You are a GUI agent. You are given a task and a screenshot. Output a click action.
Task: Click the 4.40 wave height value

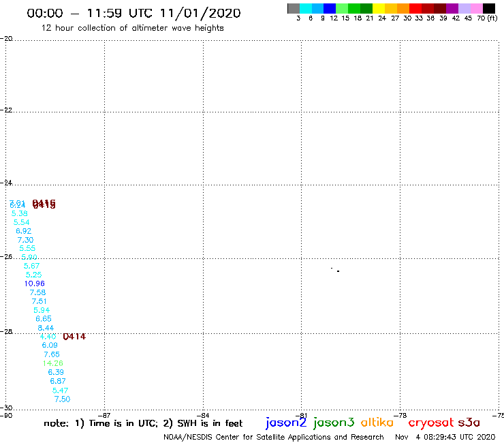pos(48,337)
